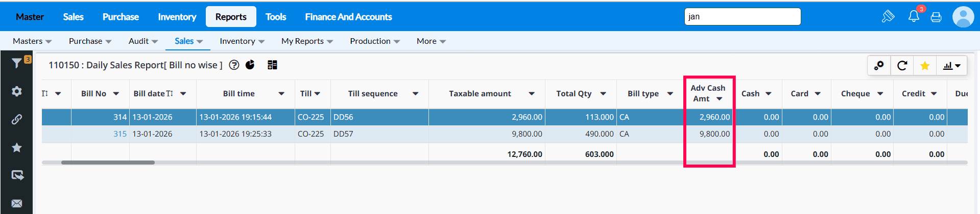The height and width of the screenshot is (214, 980).
Task: Click the settings gear in left sidebar
Action: click(x=17, y=91)
